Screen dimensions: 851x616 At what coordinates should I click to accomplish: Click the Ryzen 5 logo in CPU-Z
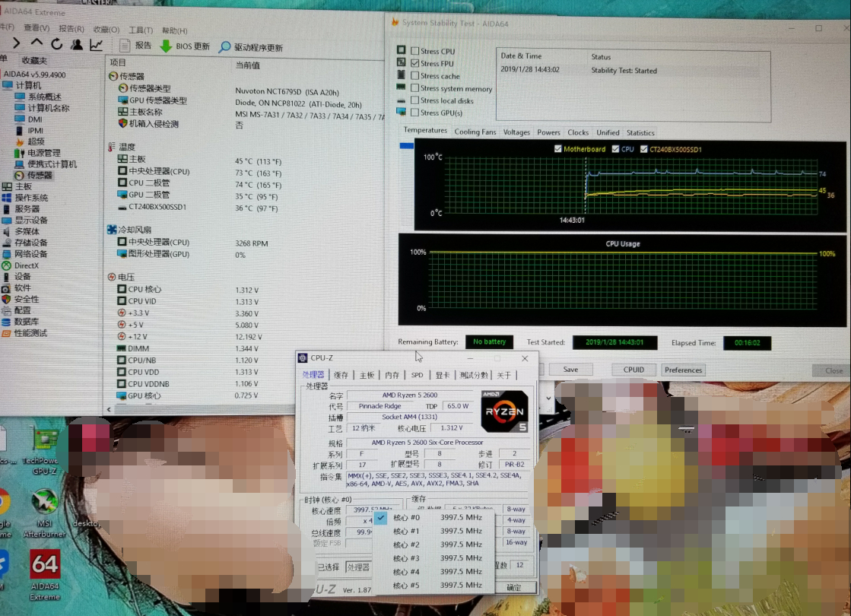pos(504,411)
